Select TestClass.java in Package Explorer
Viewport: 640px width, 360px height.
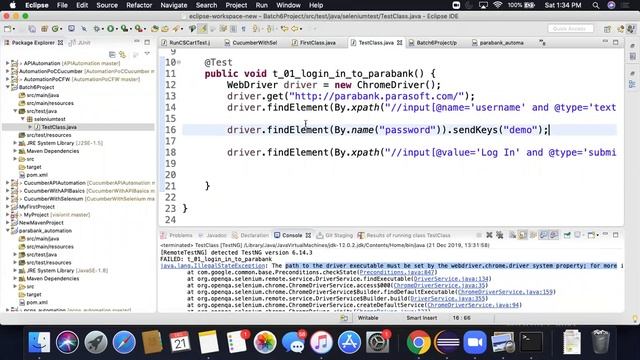59,127
